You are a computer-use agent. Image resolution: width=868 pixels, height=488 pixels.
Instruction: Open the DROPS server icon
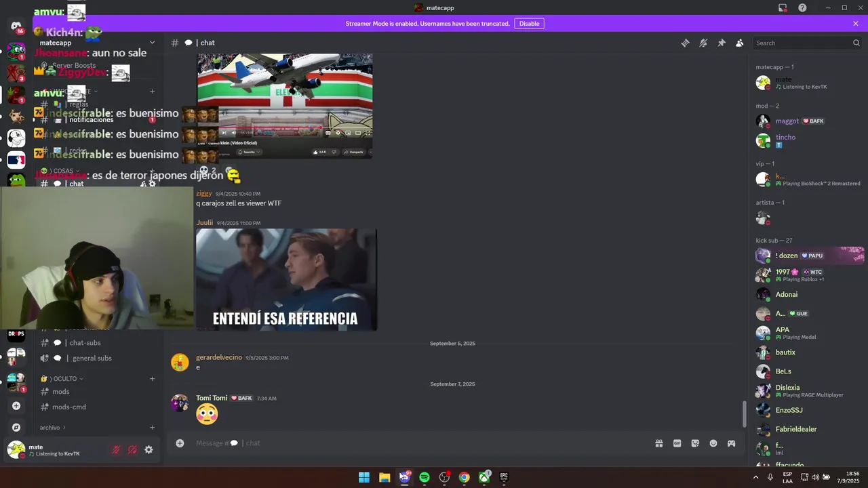[16, 334]
